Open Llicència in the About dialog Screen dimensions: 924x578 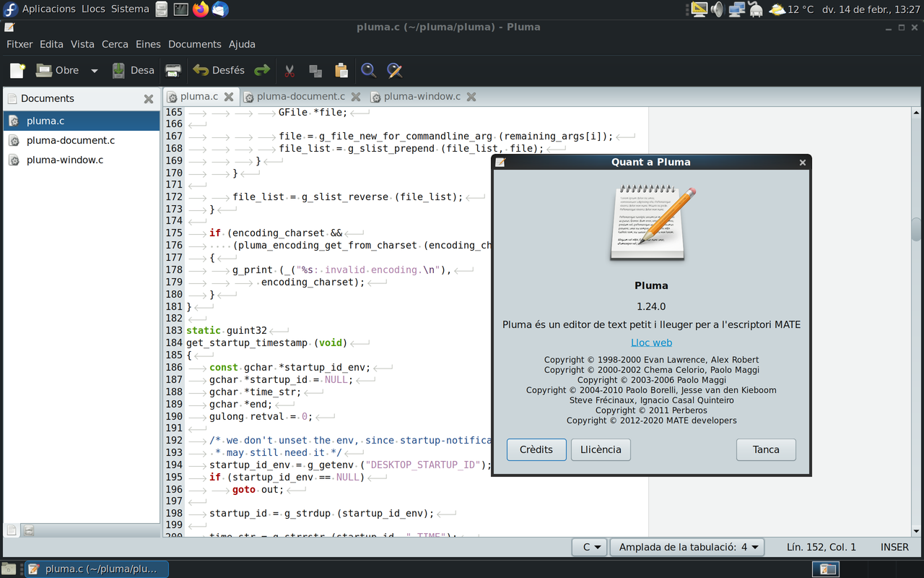pos(601,449)
